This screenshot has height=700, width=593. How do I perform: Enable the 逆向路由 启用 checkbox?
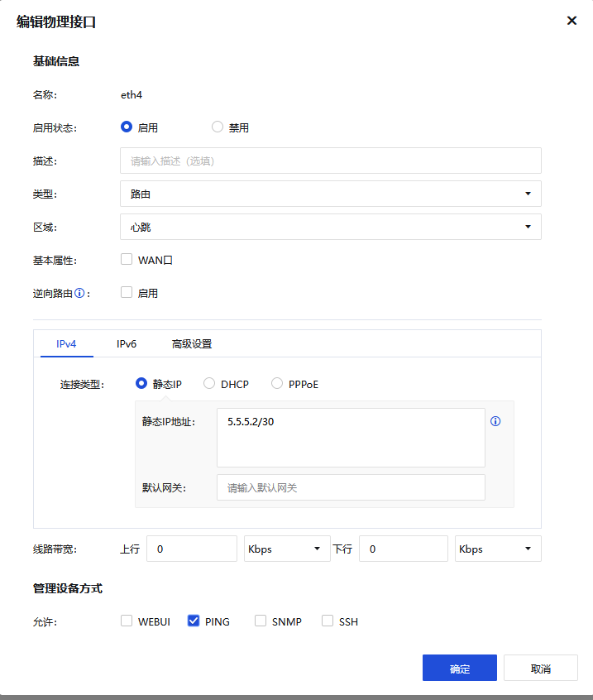(x=127, y=292)
